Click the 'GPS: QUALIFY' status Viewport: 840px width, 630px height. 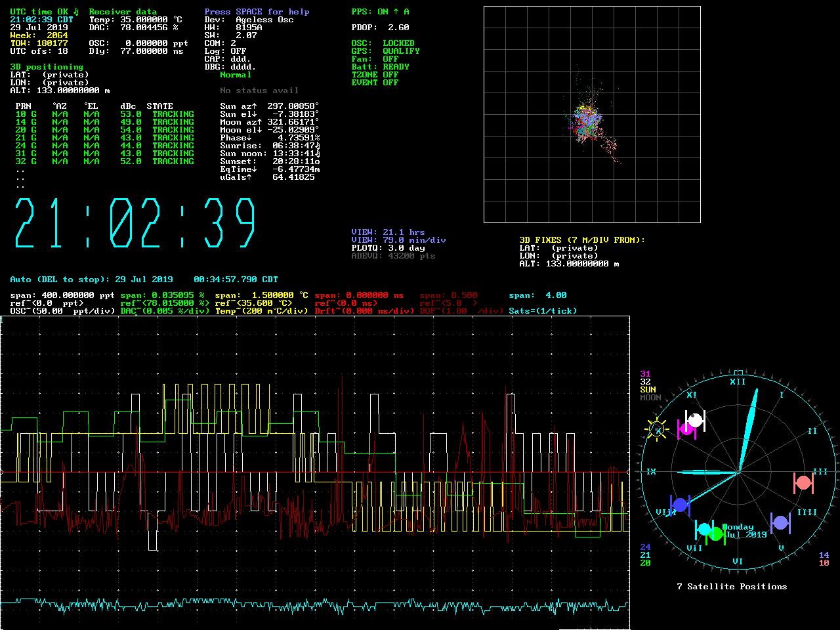[x=385, y=51]
